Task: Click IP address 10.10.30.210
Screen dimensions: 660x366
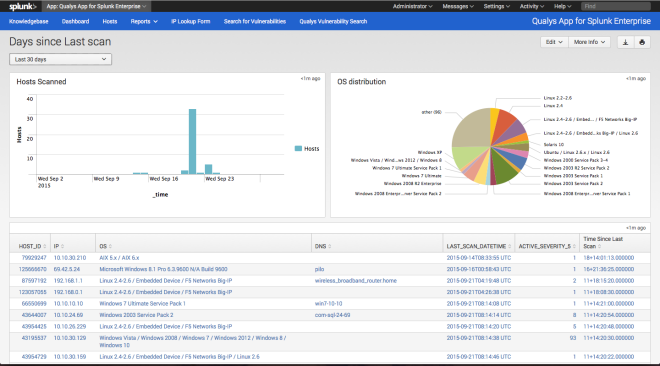Action: pos(70,258)
